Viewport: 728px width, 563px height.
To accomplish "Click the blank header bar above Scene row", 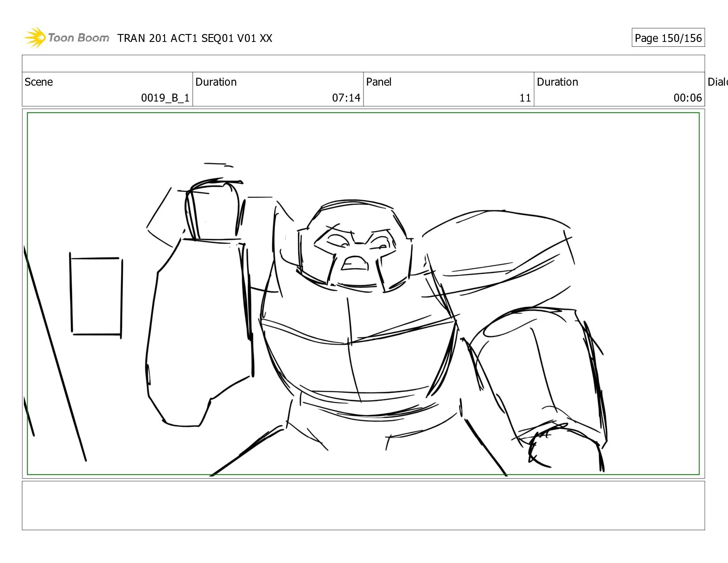I will (363, 64).
